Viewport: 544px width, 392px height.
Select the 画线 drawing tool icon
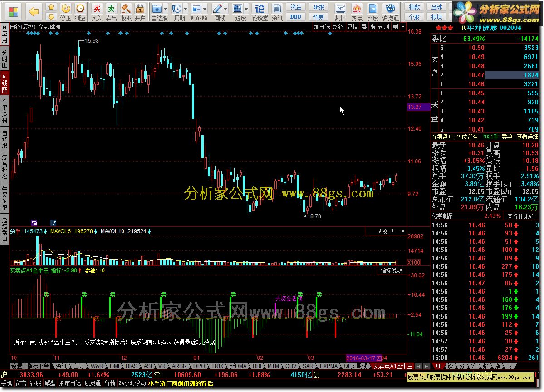pyautogui.click(x=217, y=9)
